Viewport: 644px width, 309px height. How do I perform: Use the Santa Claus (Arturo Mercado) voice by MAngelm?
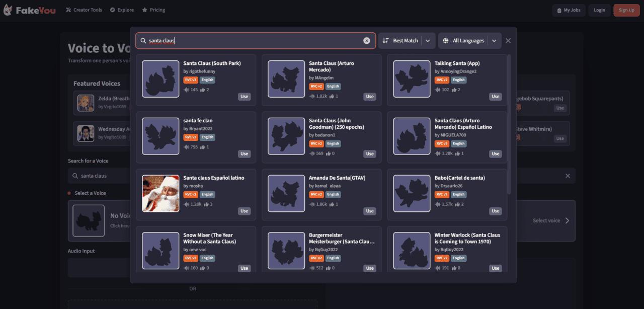coord(370,97)
